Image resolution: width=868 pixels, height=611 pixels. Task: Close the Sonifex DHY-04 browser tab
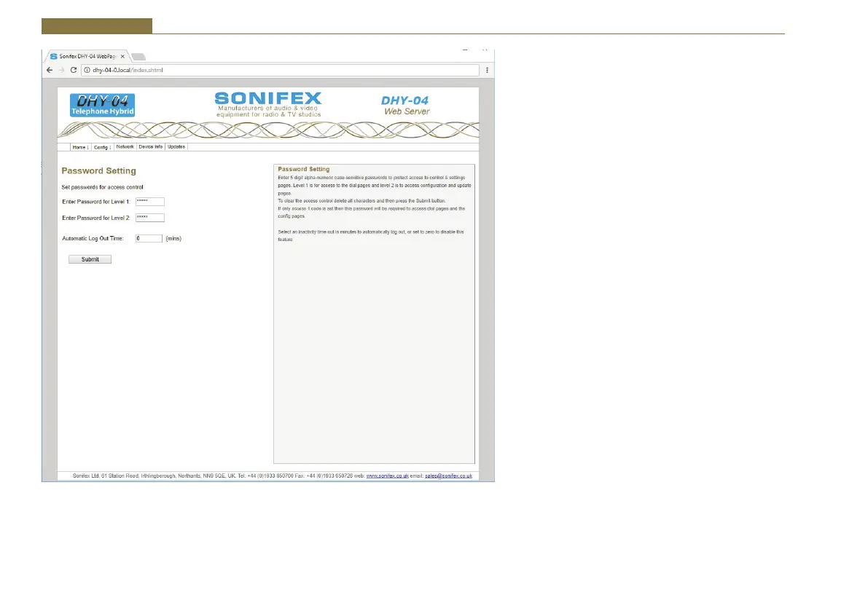(x=122, y=56)
